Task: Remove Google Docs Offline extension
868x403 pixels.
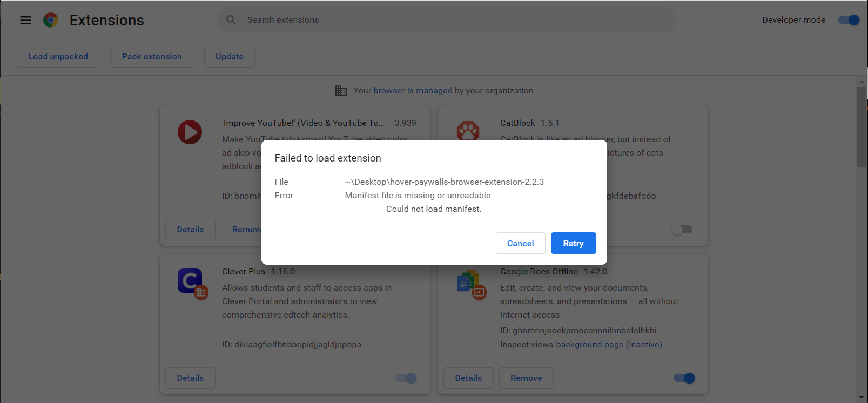Action: pos(526,378)
